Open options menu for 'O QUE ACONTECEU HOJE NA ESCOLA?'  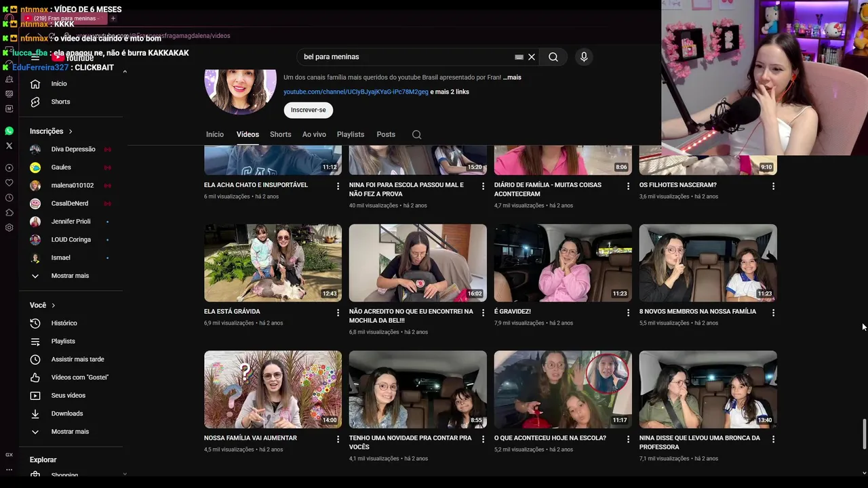pyautogui.click(x=628, y=439)
